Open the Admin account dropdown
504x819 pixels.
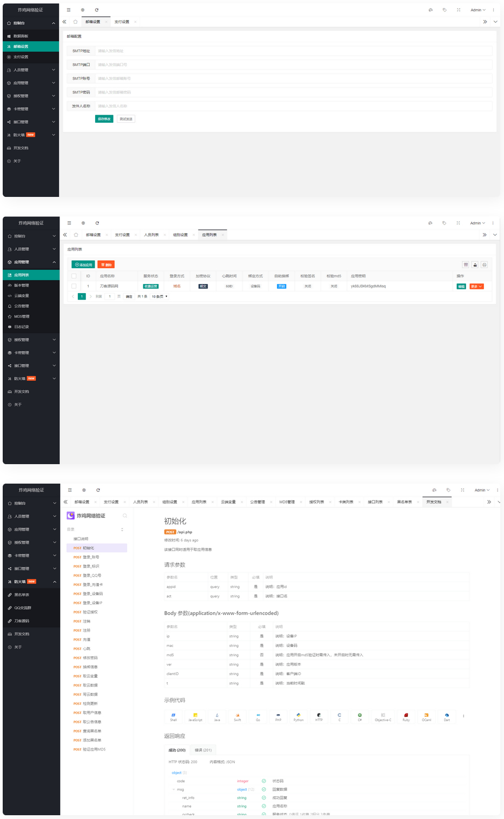pyautogui.click(x=477, y=10)
